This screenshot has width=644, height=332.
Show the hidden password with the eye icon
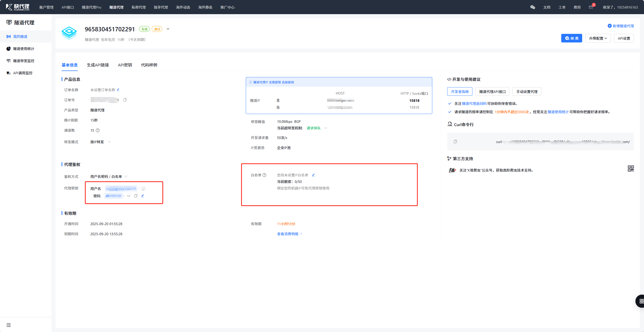point(129,196)
